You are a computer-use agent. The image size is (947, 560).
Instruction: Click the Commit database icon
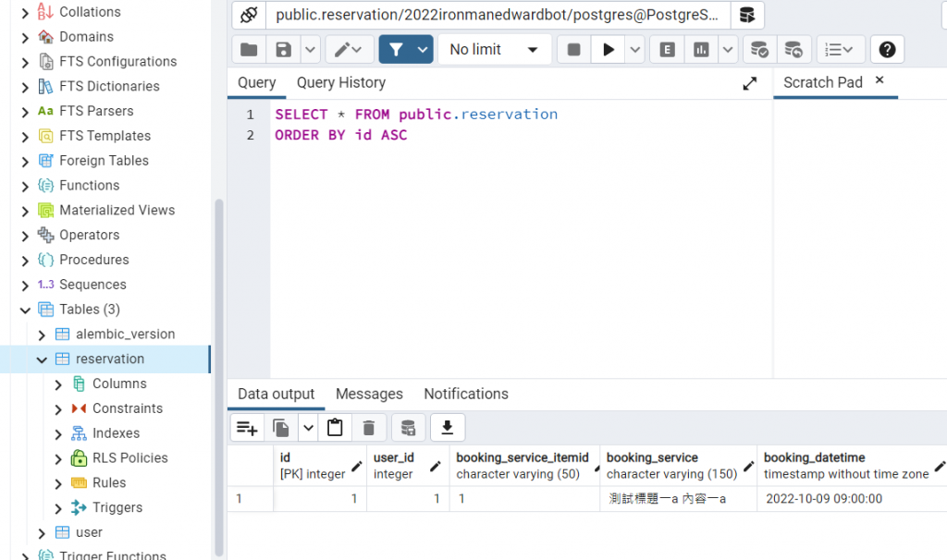coord(759,50)
